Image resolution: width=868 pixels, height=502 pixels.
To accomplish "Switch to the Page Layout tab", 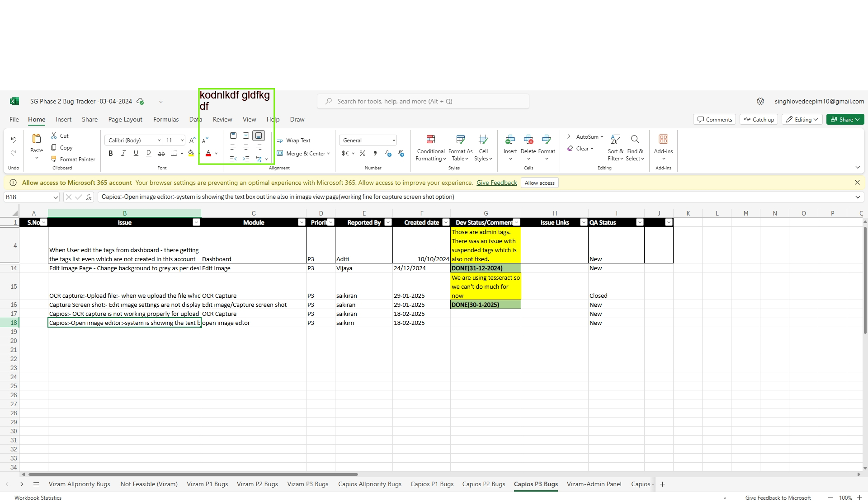I will [x=125, y=119].
